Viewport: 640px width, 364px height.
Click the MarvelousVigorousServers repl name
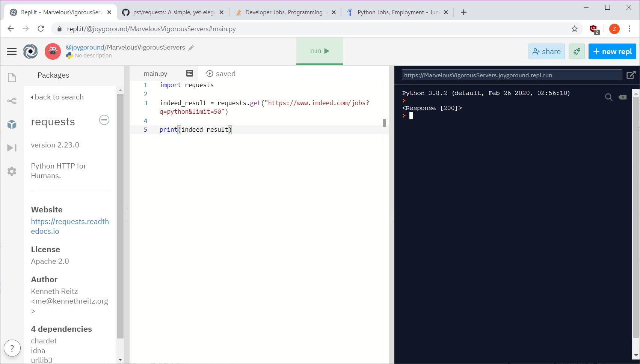pyautogui.click(x=146, y=47)
